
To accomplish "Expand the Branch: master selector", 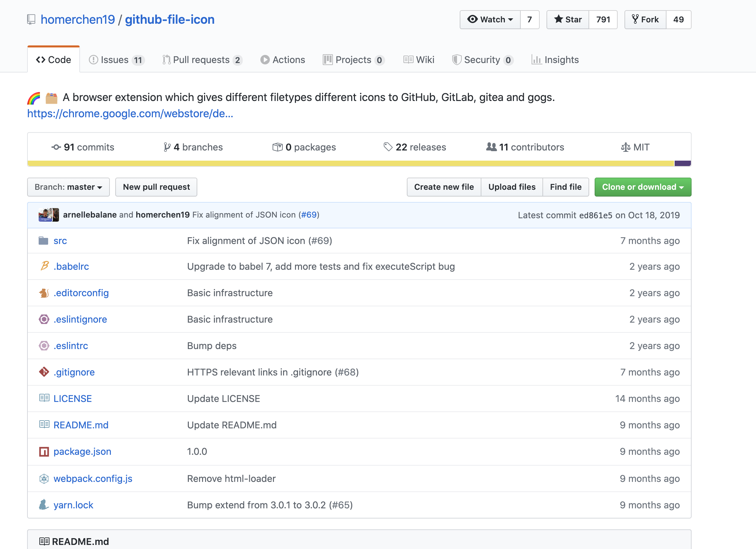I will pyautogui.click(x=68, y=187).
